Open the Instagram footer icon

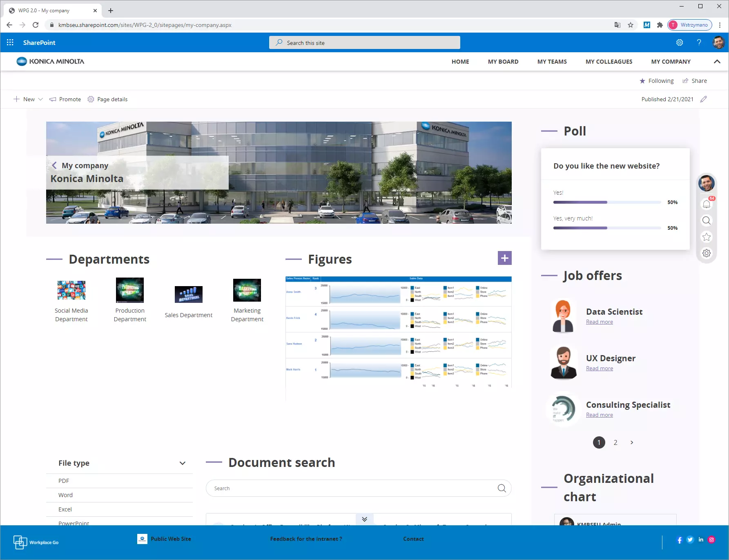click(x=711, y=540)
